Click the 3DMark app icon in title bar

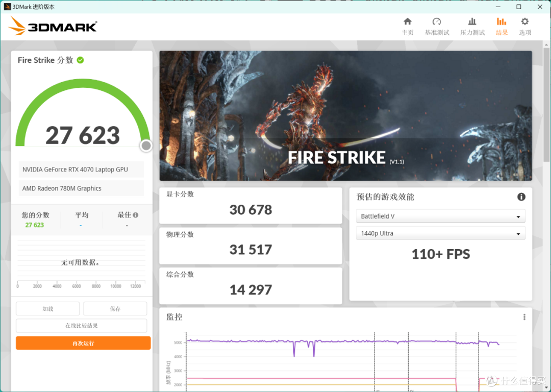7,7
